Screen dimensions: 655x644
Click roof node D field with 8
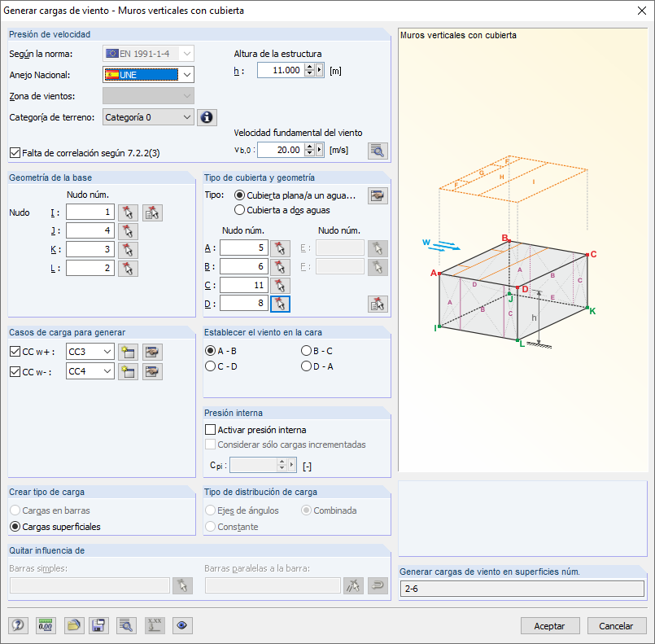pyautogui.click(x=244, y=304)
